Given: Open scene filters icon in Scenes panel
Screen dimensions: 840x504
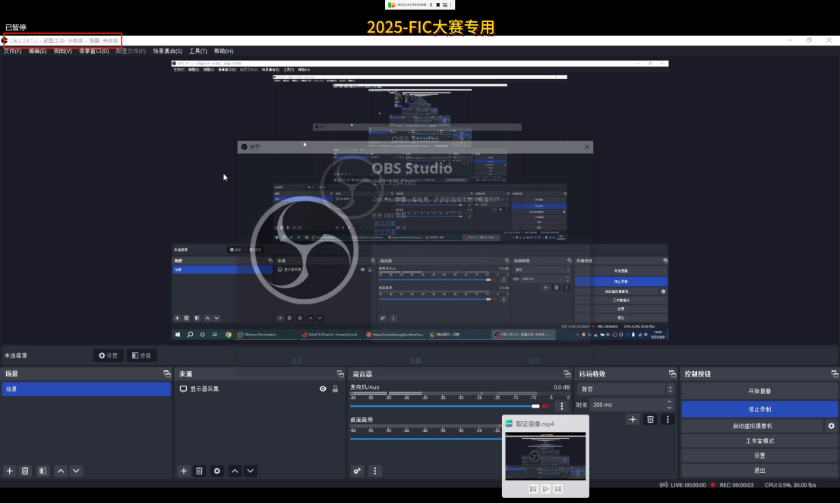Looking at the screenshot, I should (x=43, y=471).
